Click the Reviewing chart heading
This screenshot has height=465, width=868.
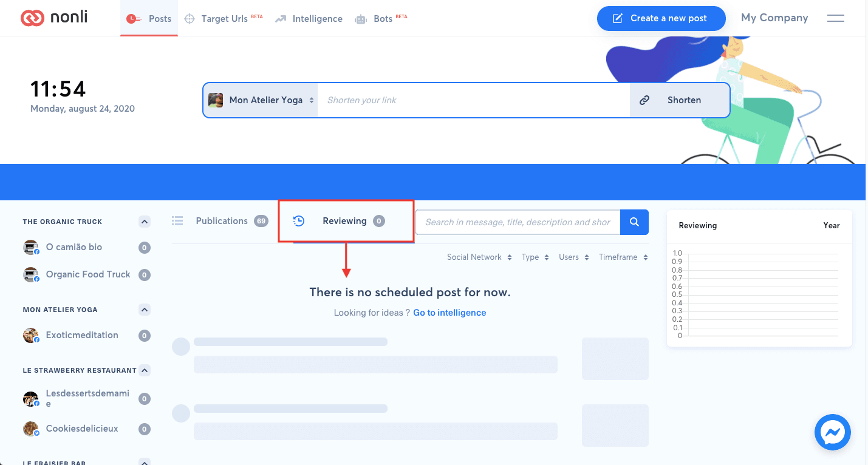coord(698,225)
